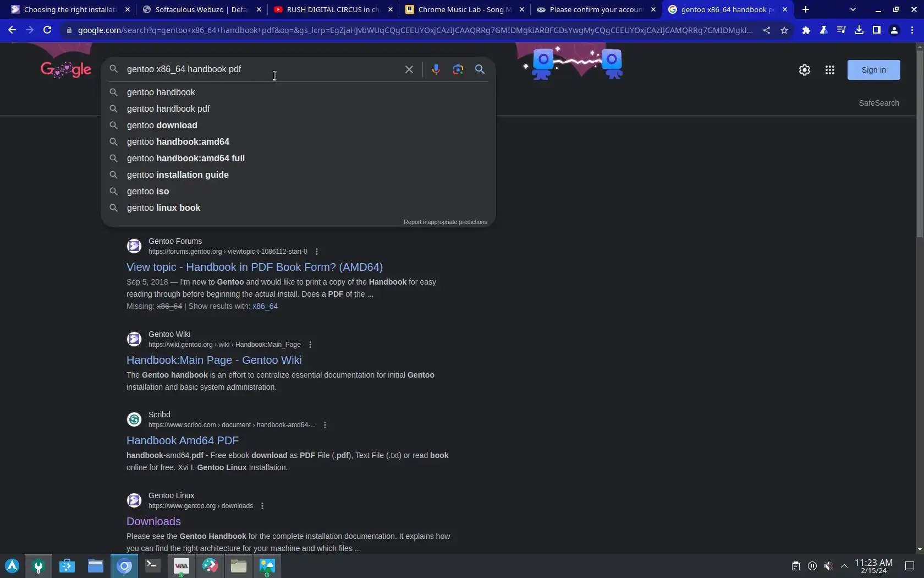
Task: Click the show desktop button in taskbar
Action: pyautogui.click(x=909, y=566)
